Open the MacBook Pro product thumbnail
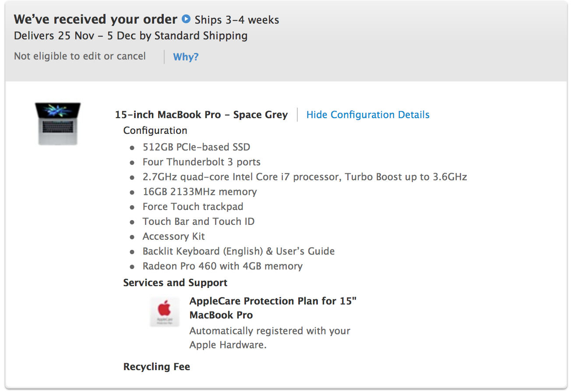Image resolution: width=571 pixels, height=392 pixels. point(58,124)
